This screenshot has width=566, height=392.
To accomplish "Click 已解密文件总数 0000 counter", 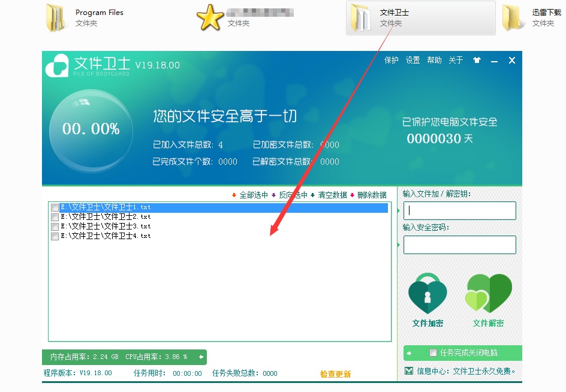I will (x=296, y=162).
